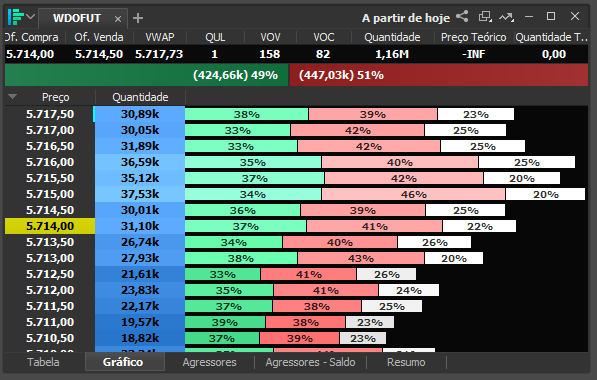Click the VWAP column header
The height and width of the screenshot is (380, 597).
(160, 37)
